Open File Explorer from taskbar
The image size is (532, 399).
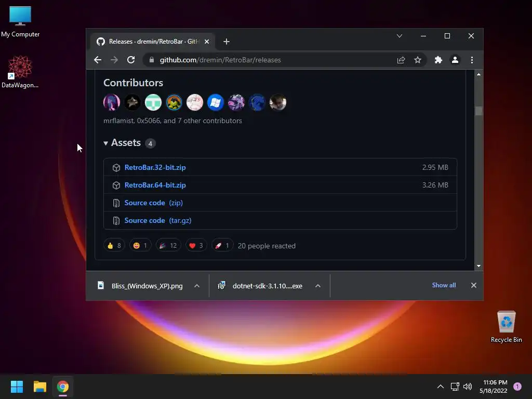pos(39,387)
